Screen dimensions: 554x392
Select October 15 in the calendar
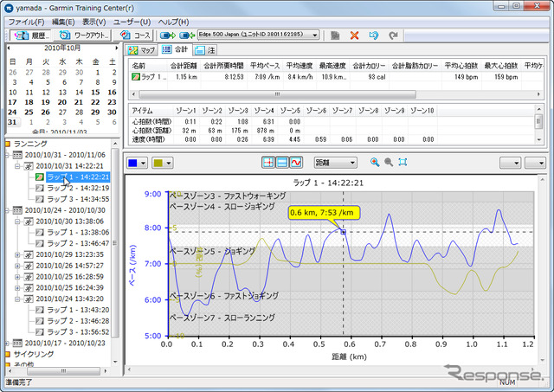pyautogui.click(x=95, y=93)
